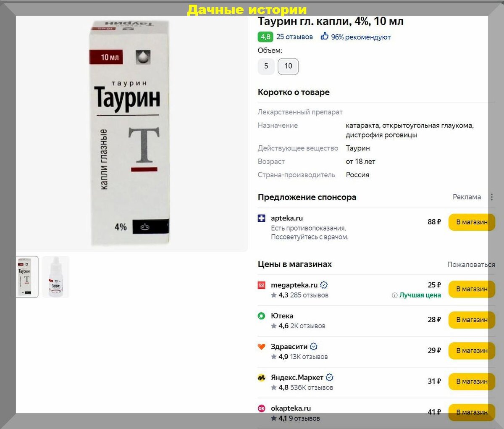Click the green 4,8 rating badge
The image size is (504, 429).
265,37
